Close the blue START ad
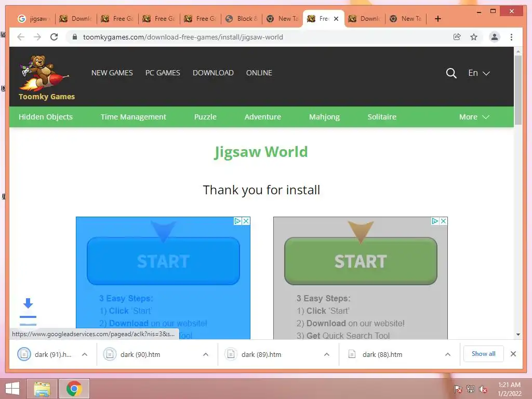This screenshot has height=399, width=532. (x=246, y=221)
